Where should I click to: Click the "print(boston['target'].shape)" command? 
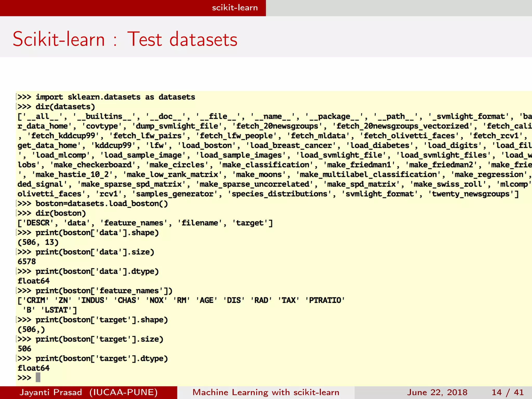(102, 320)
